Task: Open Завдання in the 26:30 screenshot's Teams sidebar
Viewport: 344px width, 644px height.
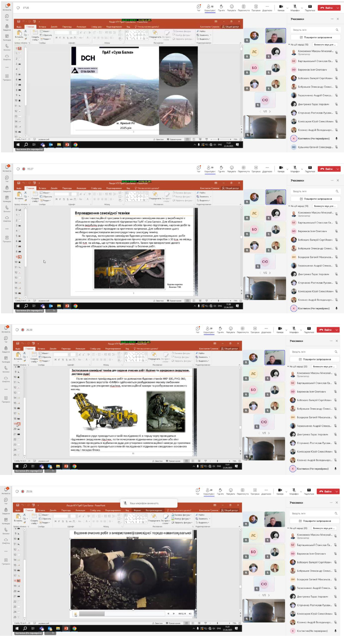Action: tap(6, 348)
